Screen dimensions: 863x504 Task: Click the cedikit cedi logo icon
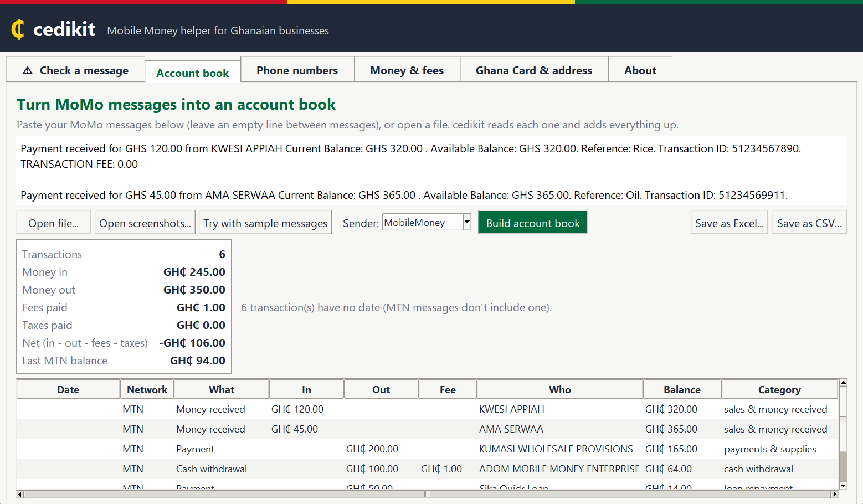pyautogui.click(x=18, y=29)
